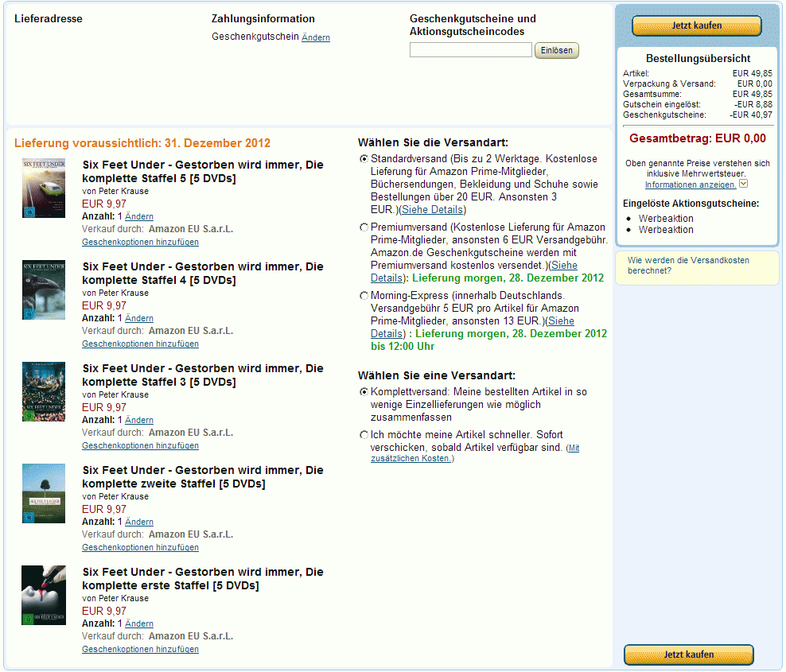Add Geschenkoptionen for erste Staffel
This screenshot has height=672, width=786.
(140, 649)
